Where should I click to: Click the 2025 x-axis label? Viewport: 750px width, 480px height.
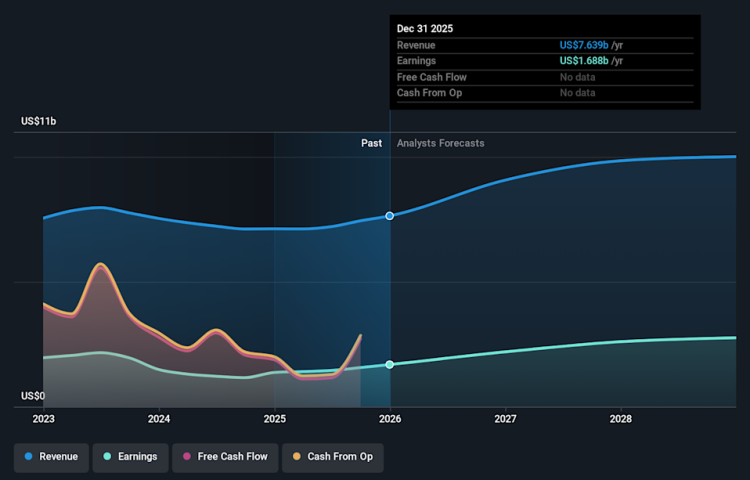tap(275, 419)
